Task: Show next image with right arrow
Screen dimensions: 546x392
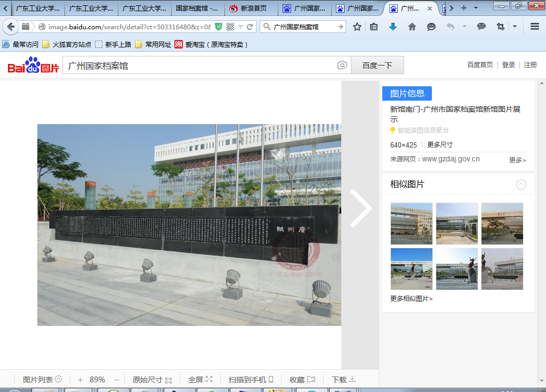Action: pyautogui.click(x=360, y=209)
